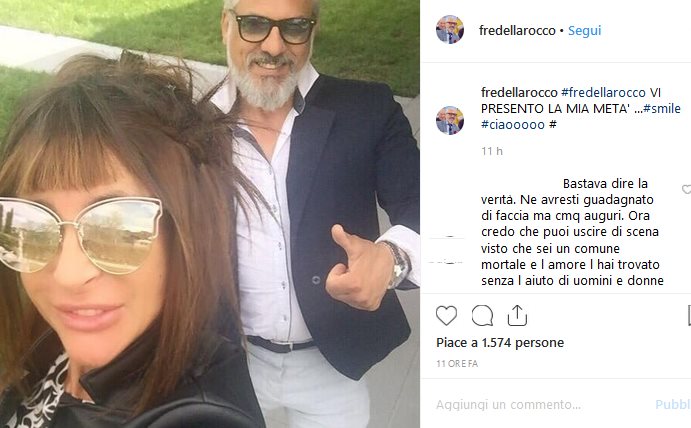This screenshot has height=428, width=691.
Task: Like the comment with the small heart
Action: [x=687, y=190]
